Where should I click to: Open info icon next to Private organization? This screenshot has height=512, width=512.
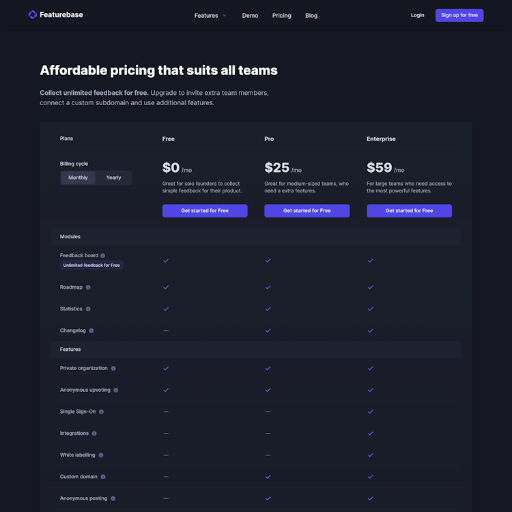coord(113,368)
